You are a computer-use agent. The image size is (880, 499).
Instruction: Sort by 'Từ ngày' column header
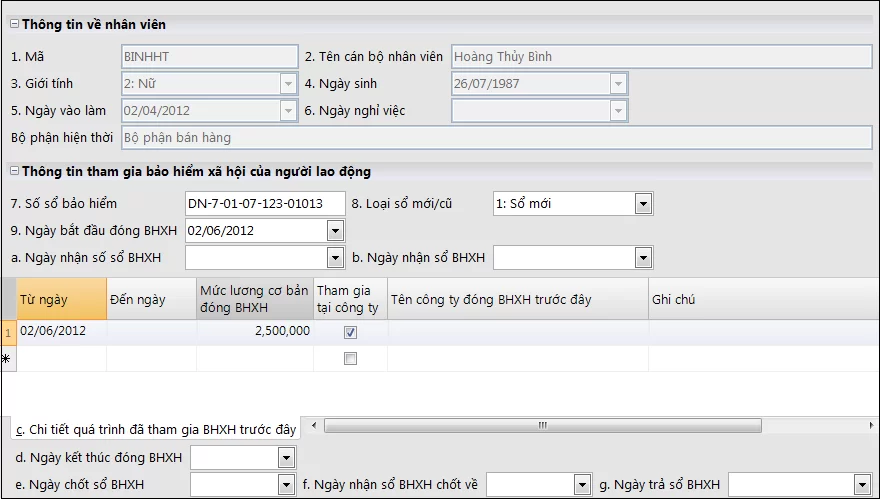pyautogui.click(x=62, y=299)
